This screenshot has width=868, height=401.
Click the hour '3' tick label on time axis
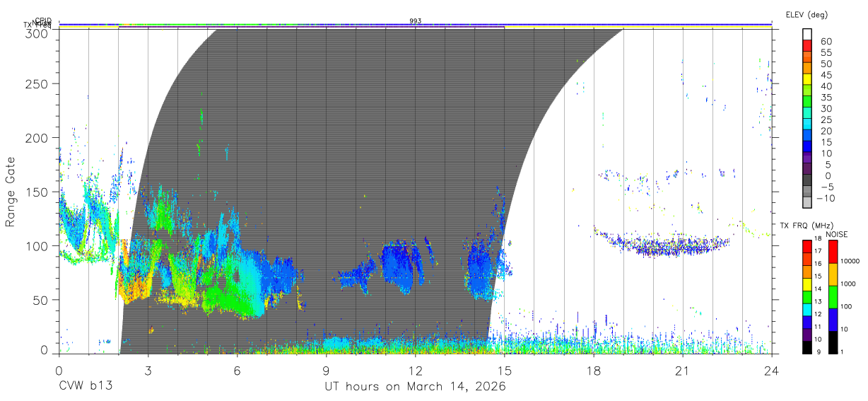pyautogui.click(x=148, y=370)
